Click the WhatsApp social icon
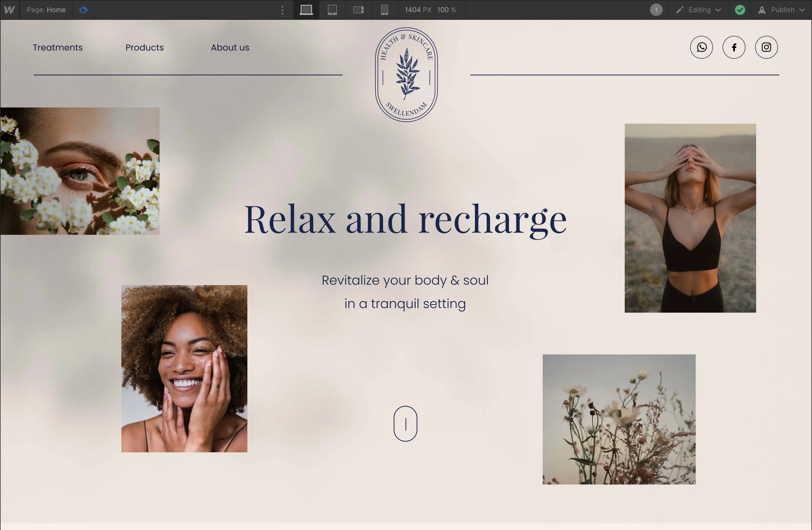The image size is (812, 530). click(x=702, y=47)
